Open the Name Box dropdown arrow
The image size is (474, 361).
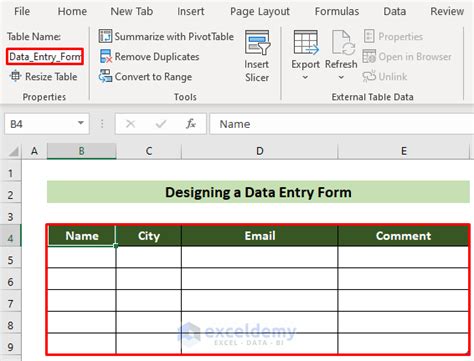pos(81,123)
